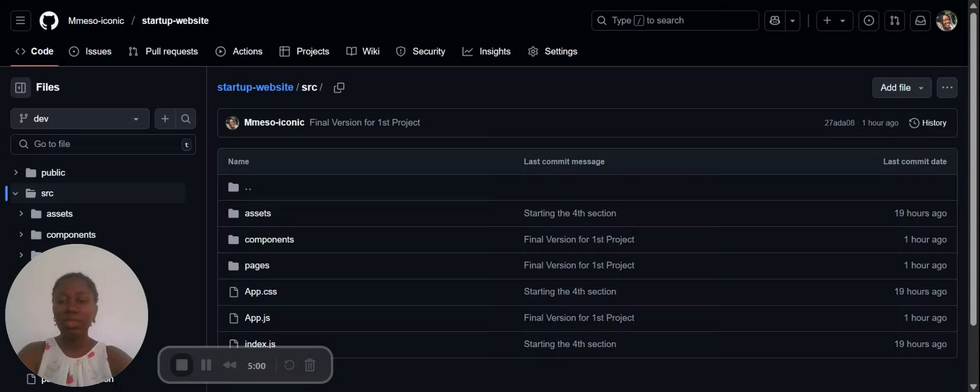Open the notifications inbox icon
Screen dimensions: 980x392
920,21
